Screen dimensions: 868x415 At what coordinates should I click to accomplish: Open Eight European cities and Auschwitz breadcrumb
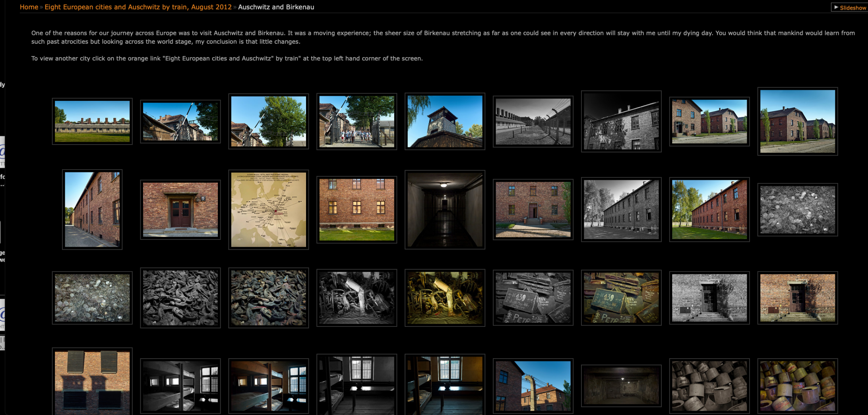(x=138, y=7)
